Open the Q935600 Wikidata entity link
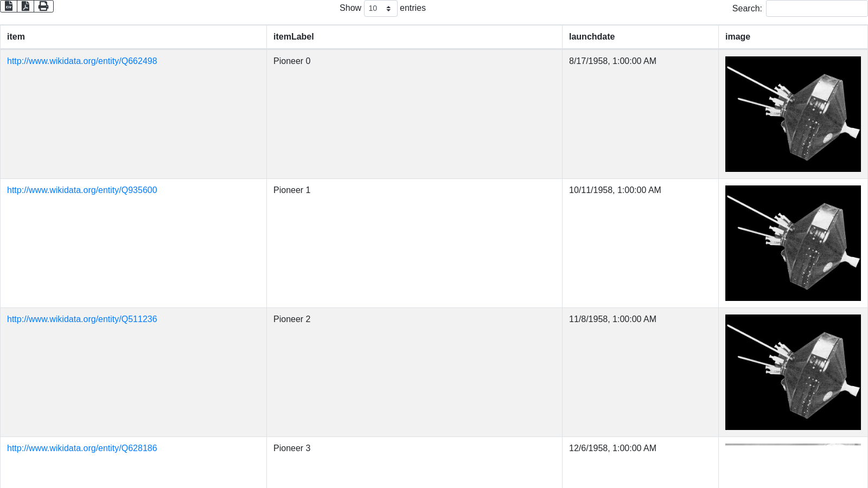 [x=82, y=190]
